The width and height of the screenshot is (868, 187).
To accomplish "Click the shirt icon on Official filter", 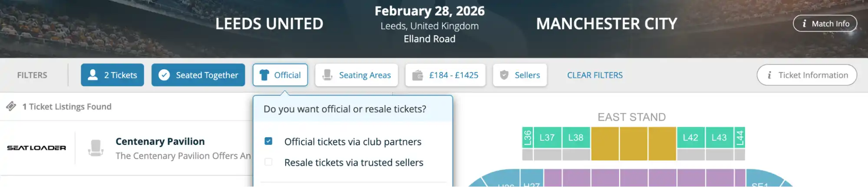I will tap(264, 75).
